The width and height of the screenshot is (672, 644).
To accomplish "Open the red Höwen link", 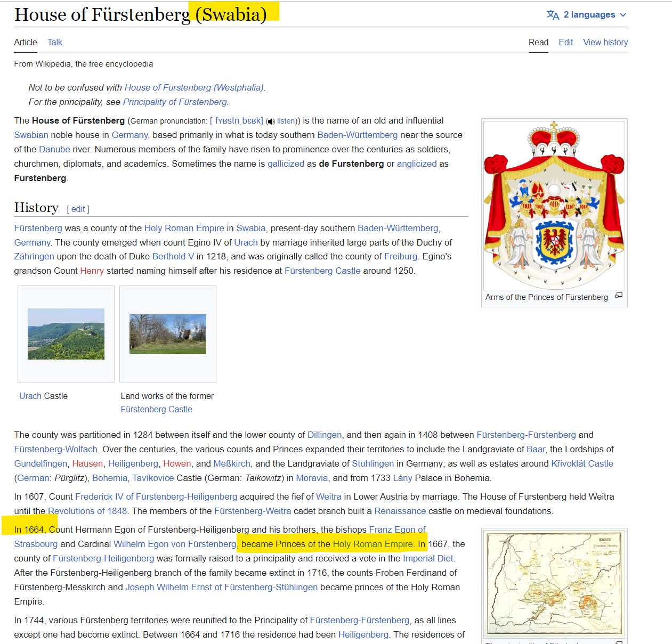I will pos(177,463).
